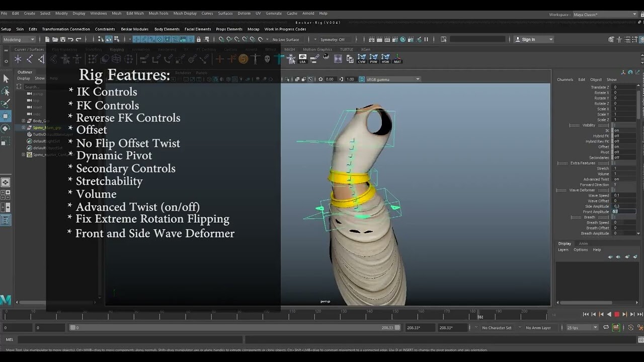Switch to the Anim tab in Display panel
644x362 pixels.
(x=583, y=243)
